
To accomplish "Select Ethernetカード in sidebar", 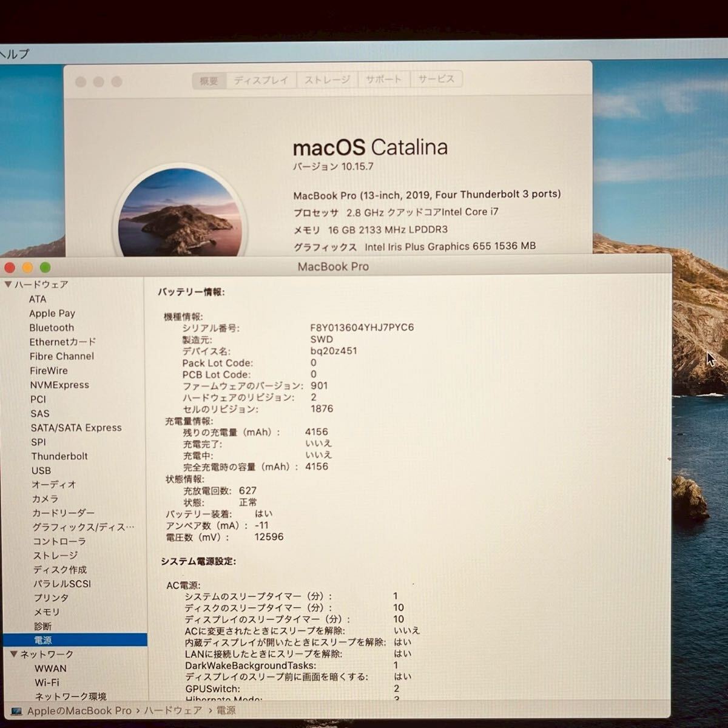I will 62,342.
